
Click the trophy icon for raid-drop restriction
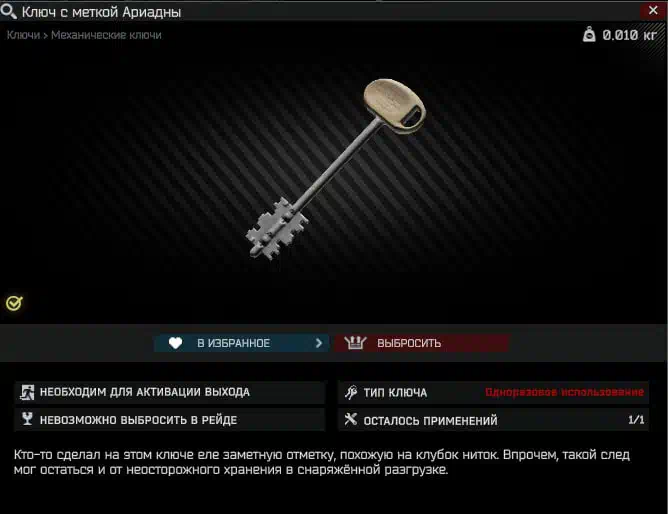tap(27, 419)
